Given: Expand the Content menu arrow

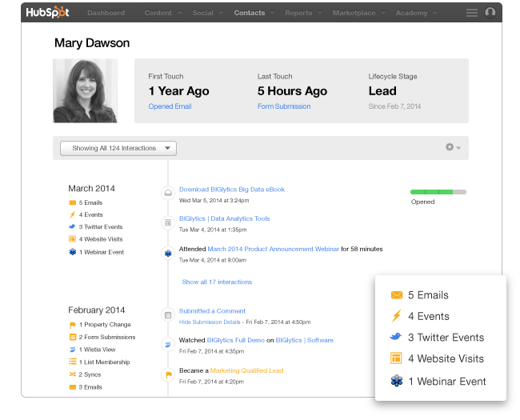Looking at the screenshot, I should 180,13.
